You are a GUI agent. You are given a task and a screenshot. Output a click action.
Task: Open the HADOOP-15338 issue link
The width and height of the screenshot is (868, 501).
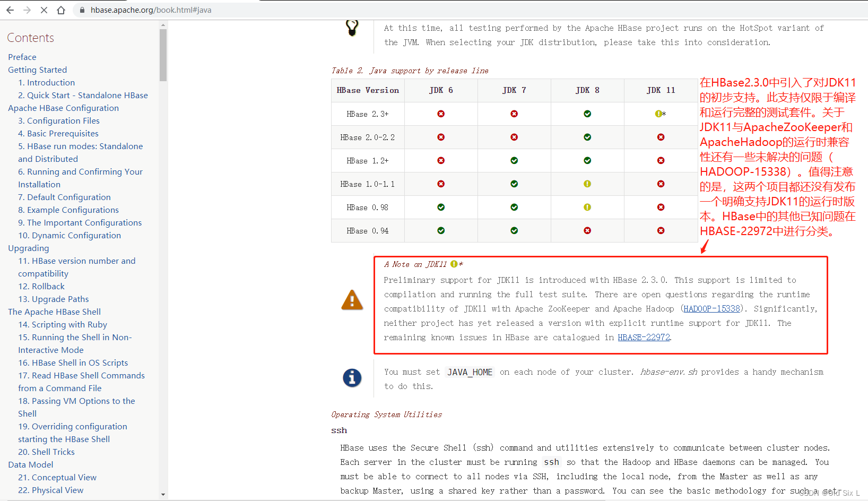pyautogui.click(x=711, y=308)
